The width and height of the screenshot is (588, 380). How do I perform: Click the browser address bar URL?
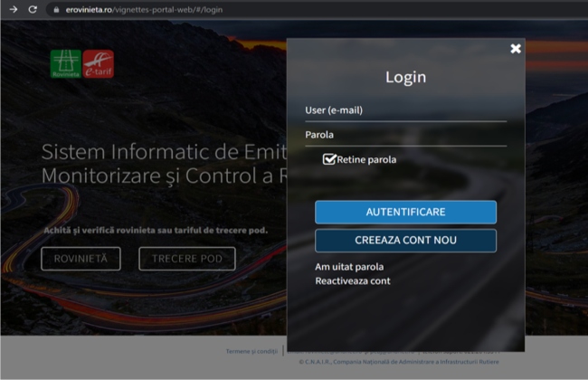tap(145, 9)
